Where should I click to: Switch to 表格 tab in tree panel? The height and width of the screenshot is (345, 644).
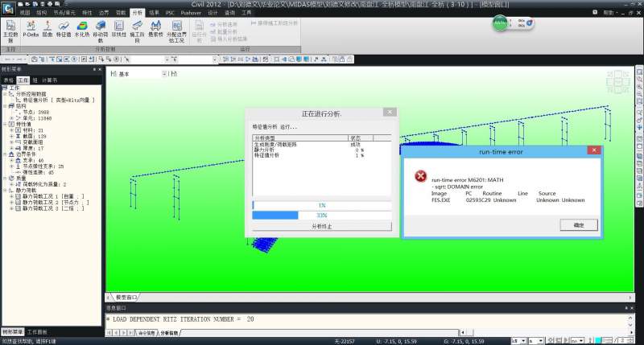[8, 80]
